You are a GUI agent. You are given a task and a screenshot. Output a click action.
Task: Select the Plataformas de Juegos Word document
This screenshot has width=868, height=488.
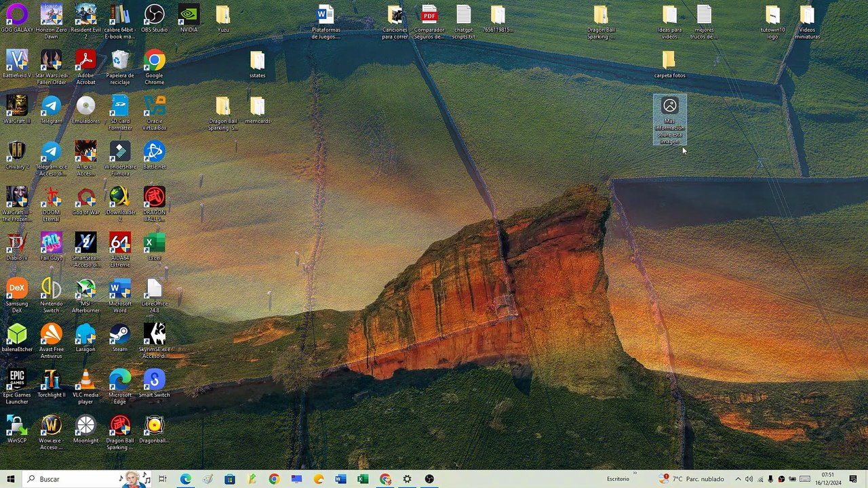(x=326, y=22)
